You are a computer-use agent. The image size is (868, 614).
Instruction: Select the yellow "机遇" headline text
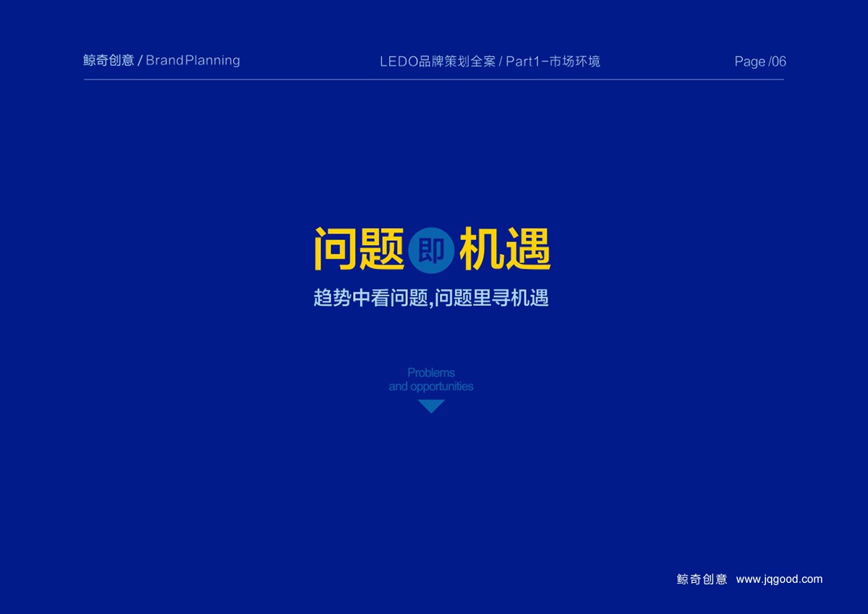pos(506,250)
